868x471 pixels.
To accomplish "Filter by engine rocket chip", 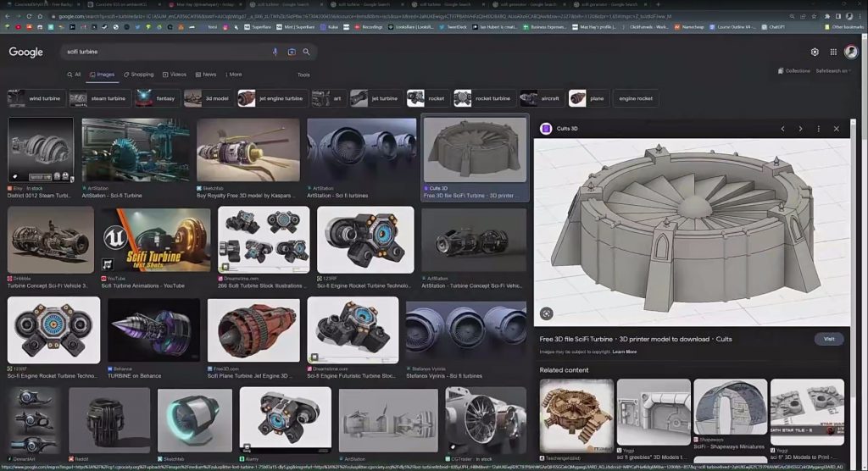I will [636, 98].
